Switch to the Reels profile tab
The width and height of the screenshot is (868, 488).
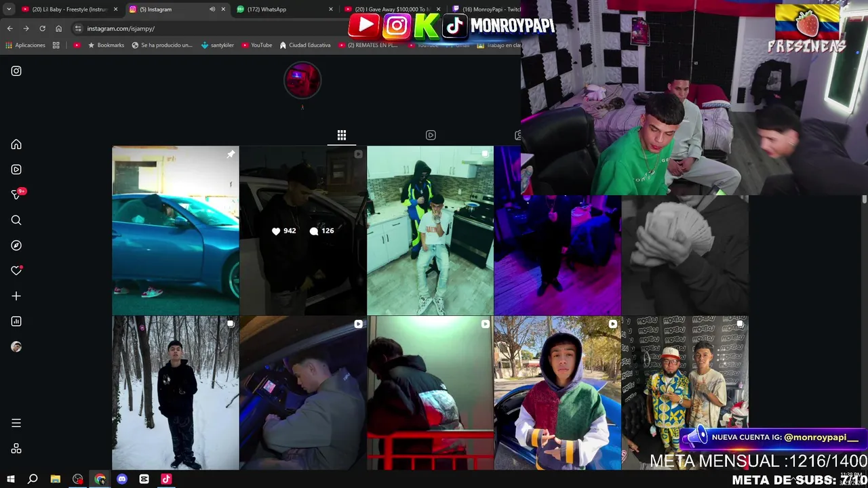pos(431,135)
